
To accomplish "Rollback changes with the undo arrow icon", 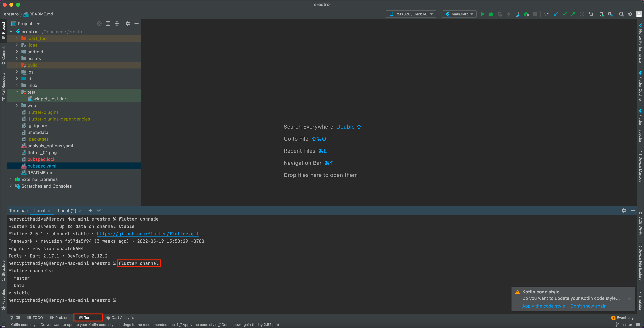I will [591, 14].
